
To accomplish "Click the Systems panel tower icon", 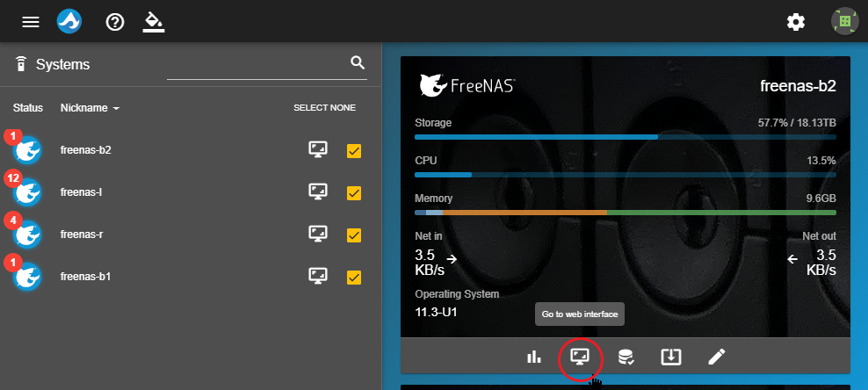I will pos(20,64).
